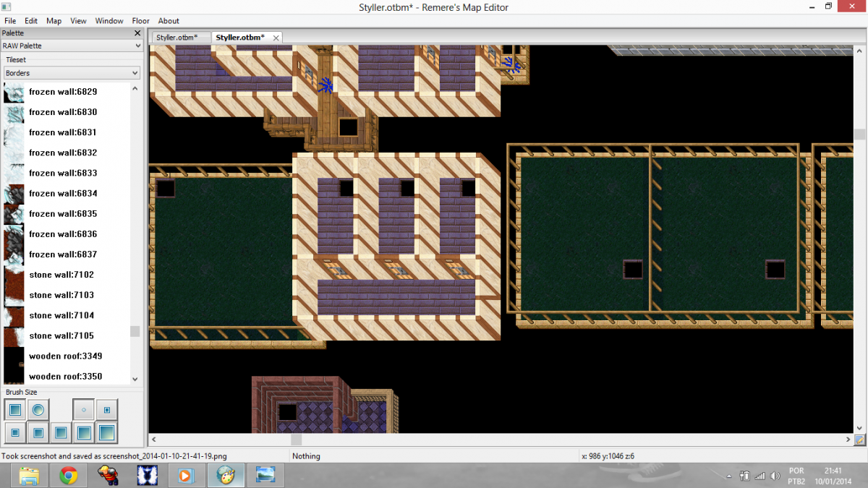Select the circle brush shape
This screenshot has height=488, width=868.
[38, 410]
